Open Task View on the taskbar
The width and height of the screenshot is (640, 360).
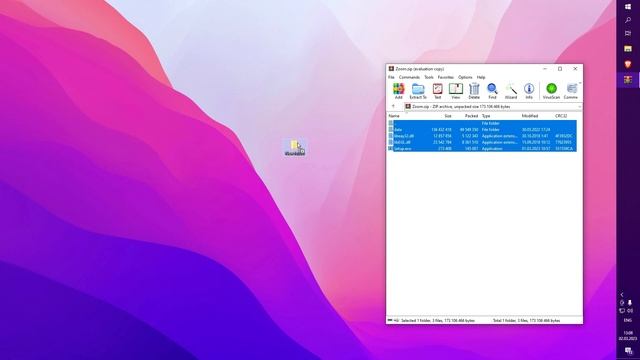point(628,33)
